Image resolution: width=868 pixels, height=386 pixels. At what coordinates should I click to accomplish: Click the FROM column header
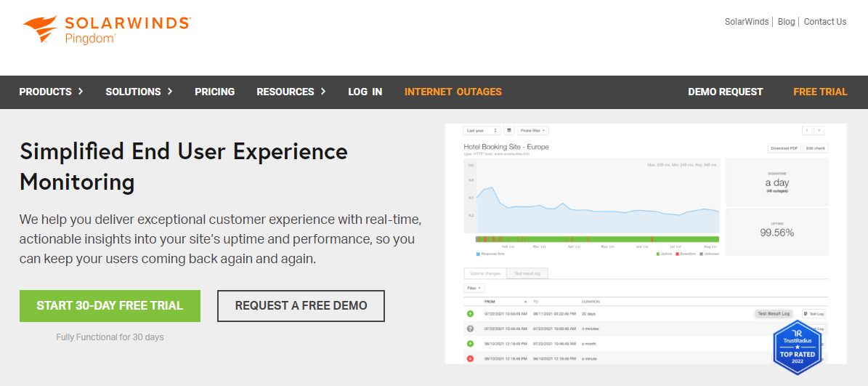pyautogui.click(x=490, y=302)
